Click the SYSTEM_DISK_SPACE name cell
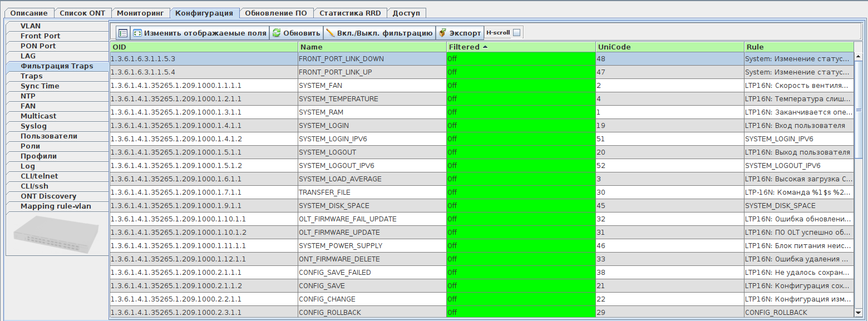868x321 pixels. 372,205
